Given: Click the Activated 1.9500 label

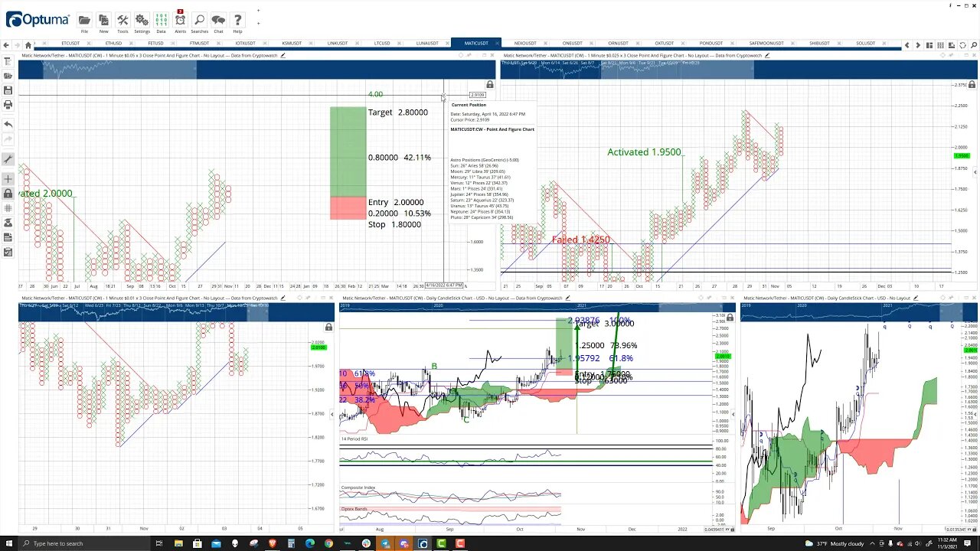Looking at the screenshot, I should pyautogui.click(x=644, y=152).
